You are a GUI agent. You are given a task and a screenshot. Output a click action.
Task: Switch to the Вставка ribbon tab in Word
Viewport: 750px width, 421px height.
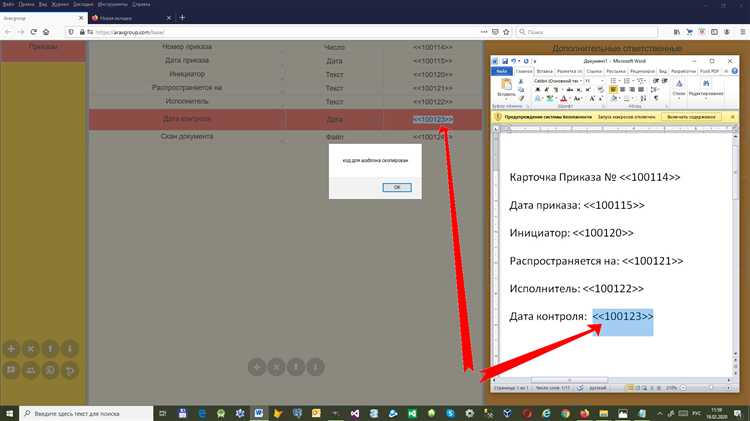coord(544,71)
